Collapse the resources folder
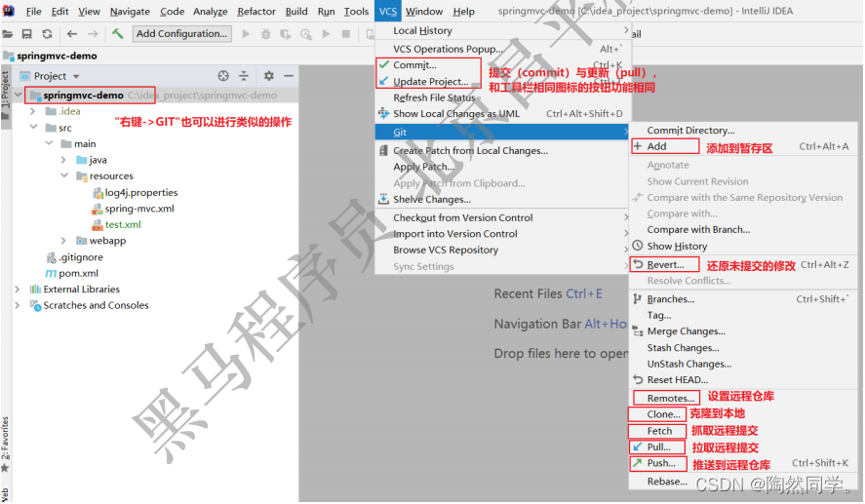The height and width of the screenshot is (504, 865). (x=64, y=175)
